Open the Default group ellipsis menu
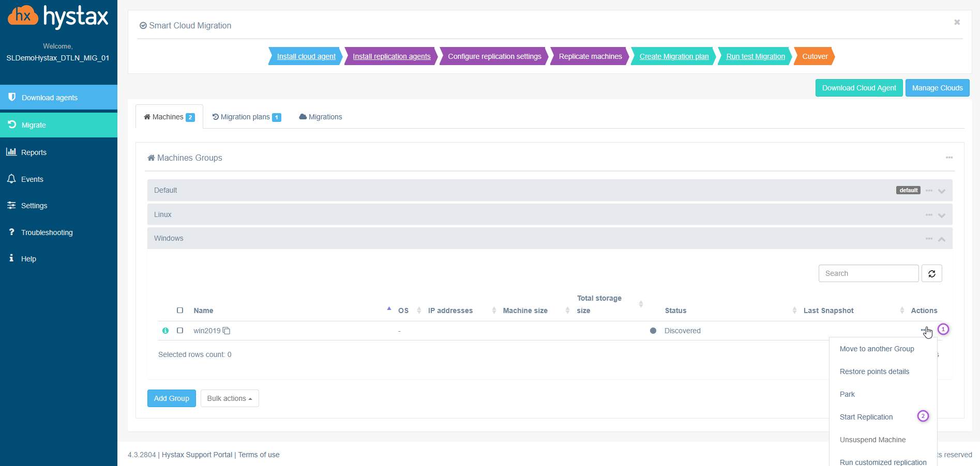980x466 pixels. pyautogui.click(x=929, y=191)
